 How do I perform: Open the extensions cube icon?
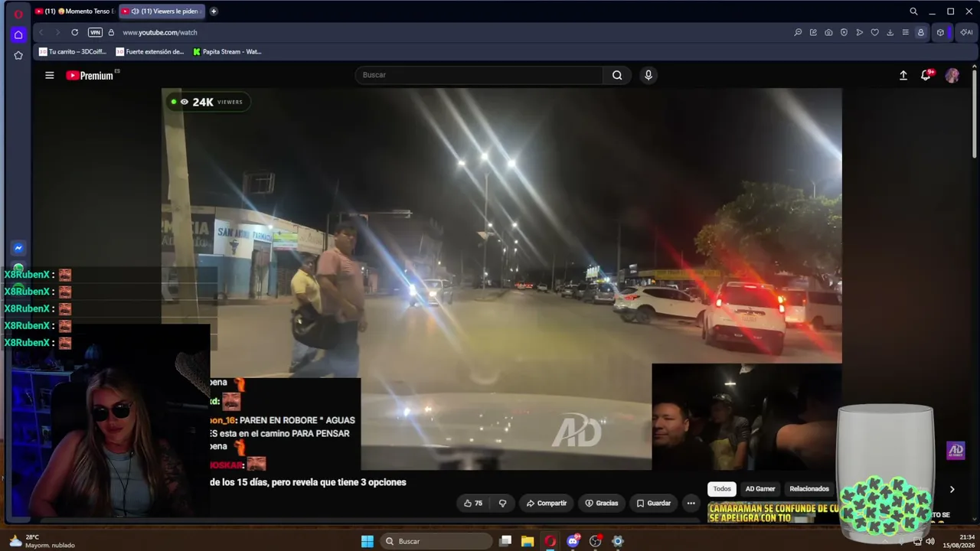940,32
